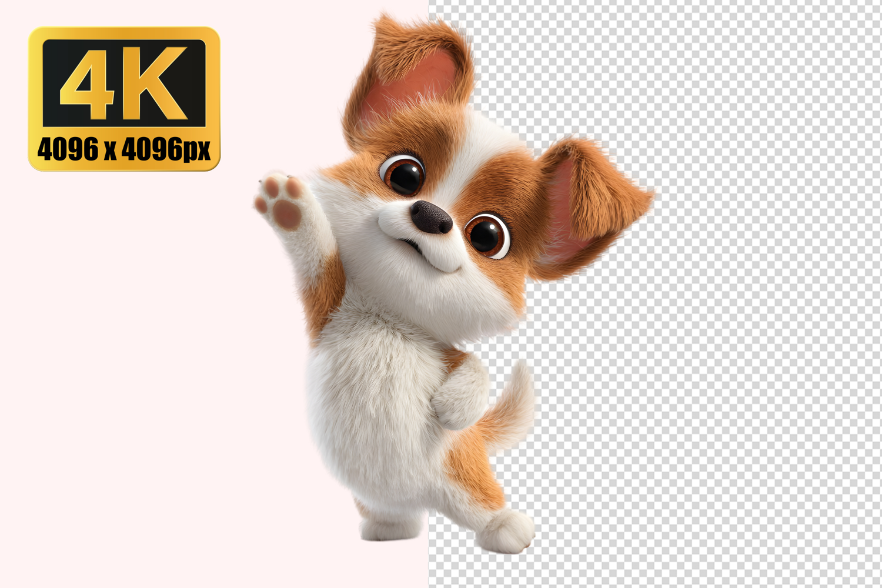Click the puppy's foot on the checkerboard side
Image resolution: width=882 pixels, height=588 pixels.
click(506, 531)
